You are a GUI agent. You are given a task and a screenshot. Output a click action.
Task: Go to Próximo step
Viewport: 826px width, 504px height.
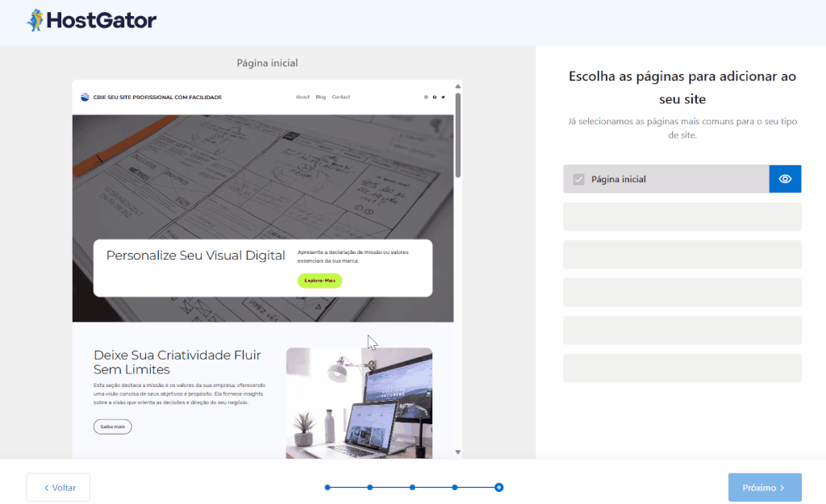tap(765, 487)
